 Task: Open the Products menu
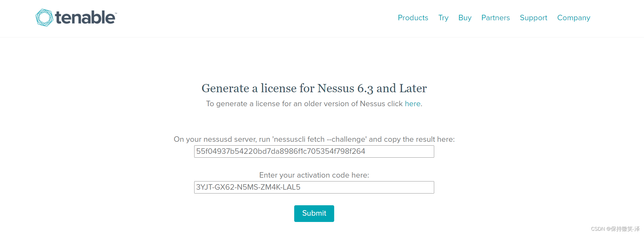click(x=413, y=18)
